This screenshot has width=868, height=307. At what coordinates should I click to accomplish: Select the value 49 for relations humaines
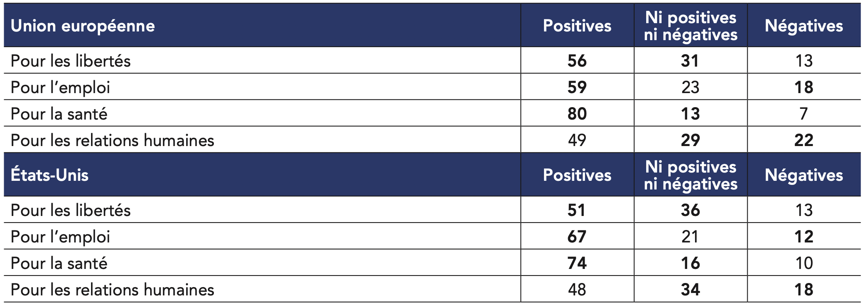[x=577, y=140]
